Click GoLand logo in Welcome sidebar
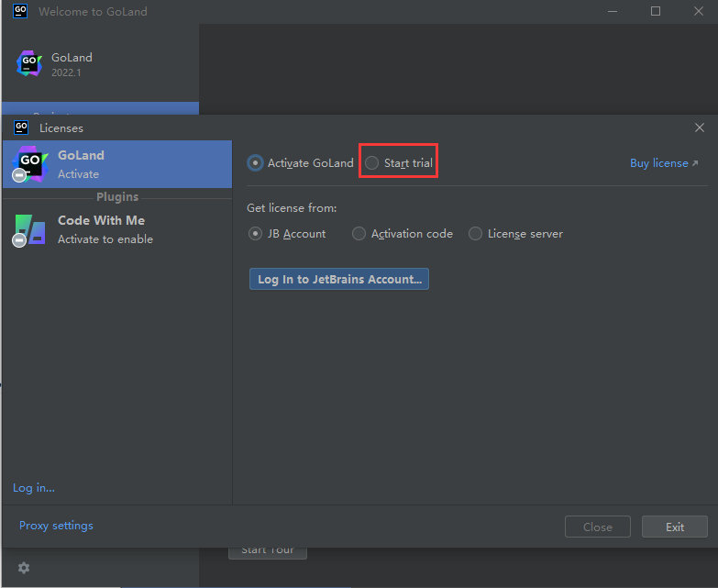This screenshot has width=718, height=588. click(x=29, y=63)
